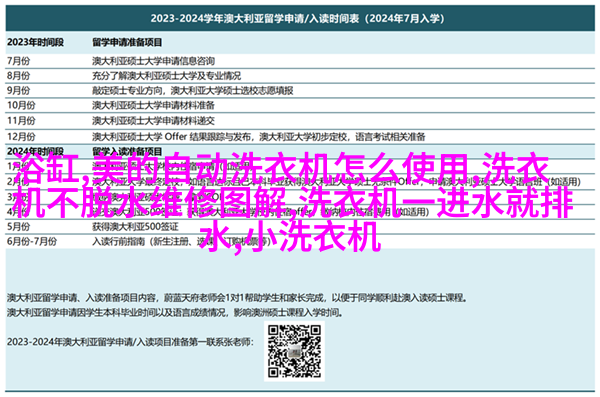Click the note starting '澳大利亚留学申请、入读准备项目内容'

(237, 297)
